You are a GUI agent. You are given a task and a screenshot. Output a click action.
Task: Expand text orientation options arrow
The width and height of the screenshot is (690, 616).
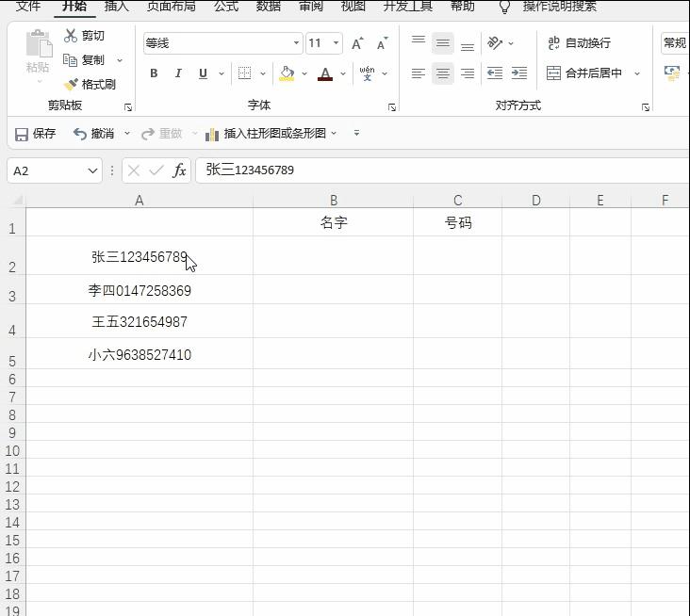[511, 43]
